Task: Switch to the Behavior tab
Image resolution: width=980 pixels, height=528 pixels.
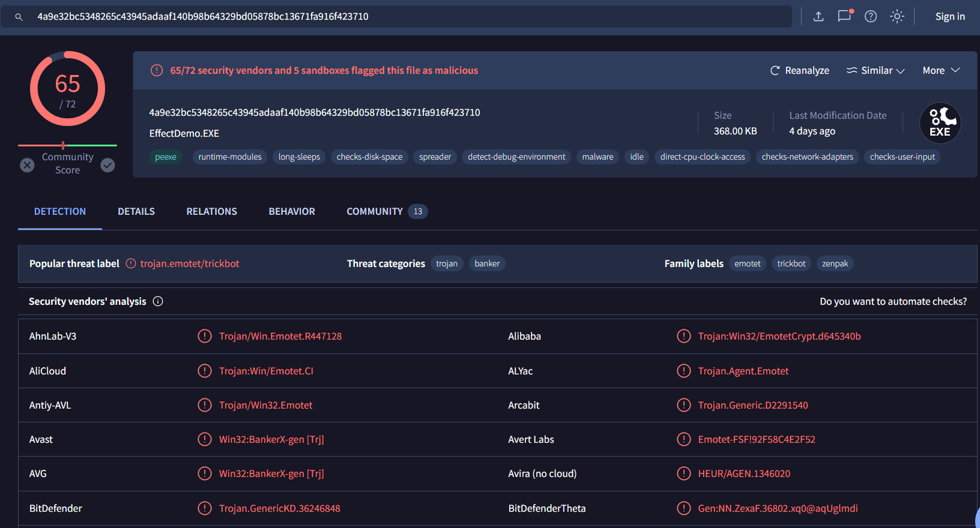Action: click(x=292, y=212)
